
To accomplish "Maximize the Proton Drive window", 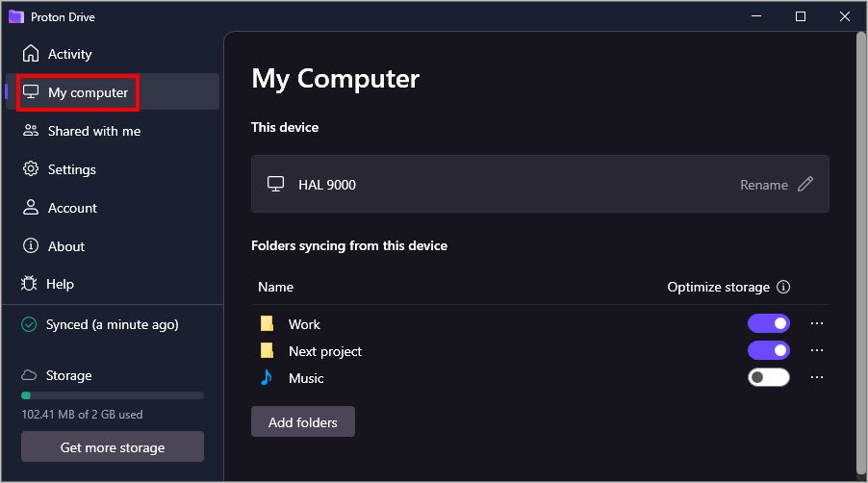I will 801,16.
